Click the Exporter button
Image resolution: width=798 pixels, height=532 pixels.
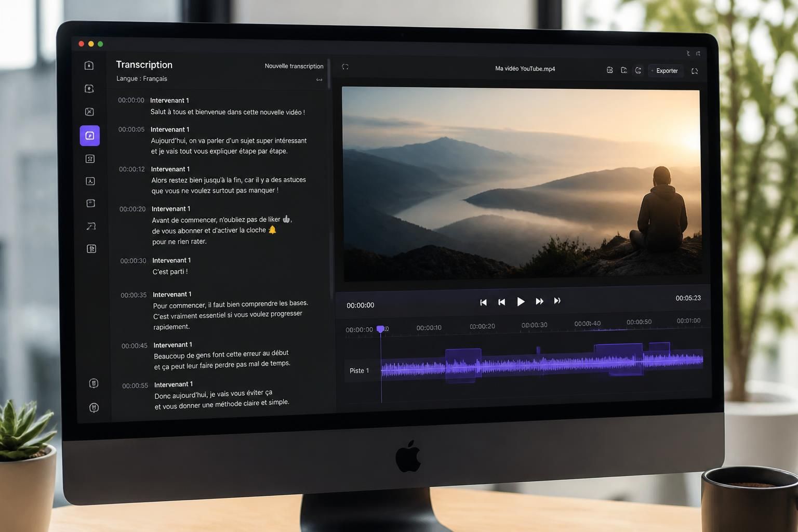click(666, 71)
